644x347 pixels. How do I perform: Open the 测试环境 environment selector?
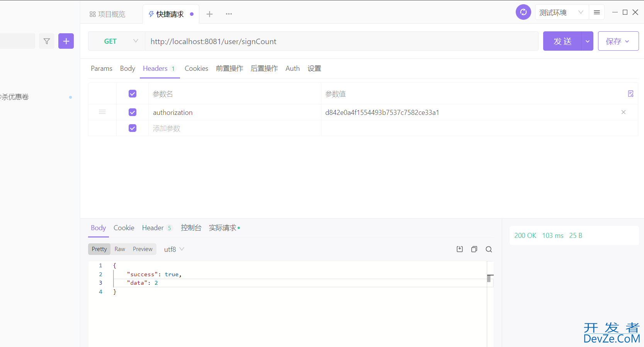[561, 12]
